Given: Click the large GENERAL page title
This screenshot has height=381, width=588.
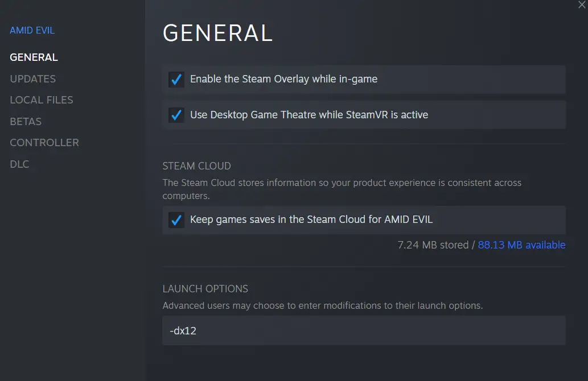Looking at the screenshot, I should [x=217, y=33].
